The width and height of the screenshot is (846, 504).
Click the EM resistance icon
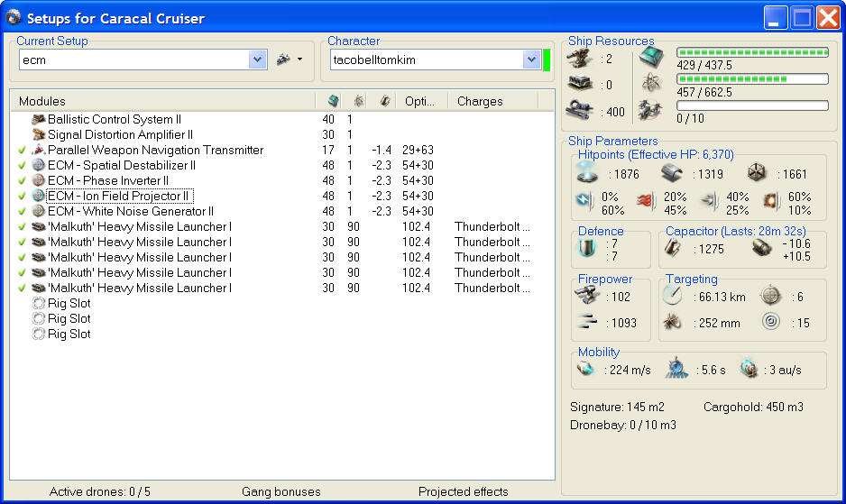point(584,201)
